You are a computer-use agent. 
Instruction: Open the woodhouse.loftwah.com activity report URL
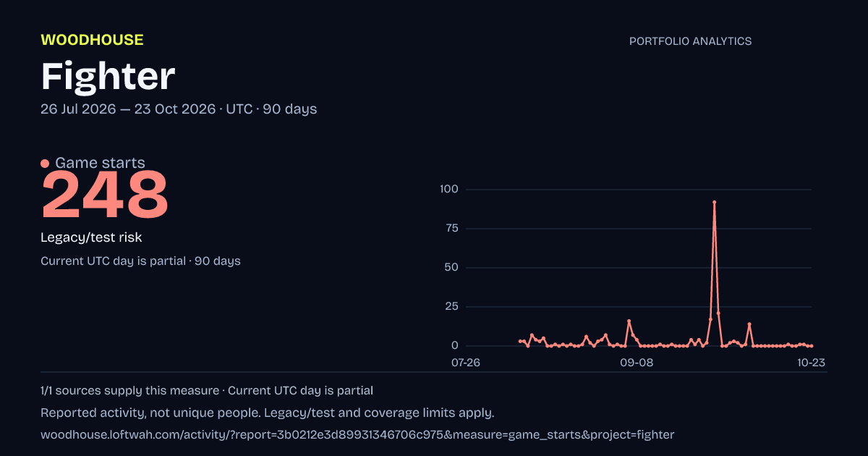[x=357, y=435]
